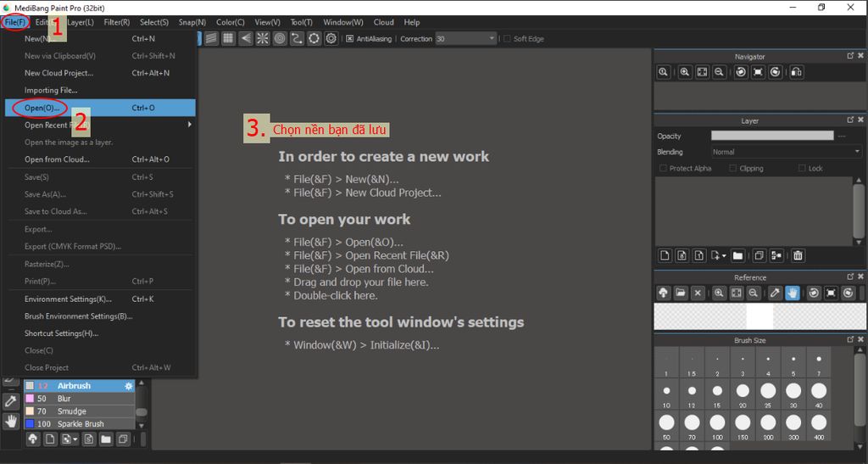Open the snap settings gear icon
Image resolution: width=868 pixels, height=464 pixels.
[331, 38]
